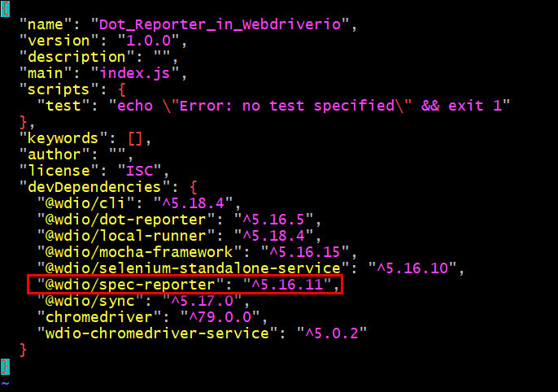Viewport: 558px width, 392px height.
Task: Click the @wdio/cli dependency name
Action: click(85, 203)
